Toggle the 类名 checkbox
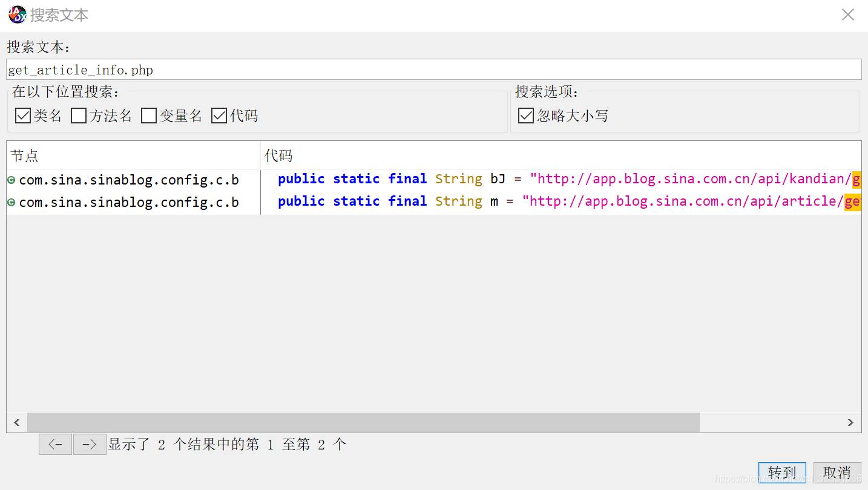The image size is (868, 490). [x=23, y=116]
